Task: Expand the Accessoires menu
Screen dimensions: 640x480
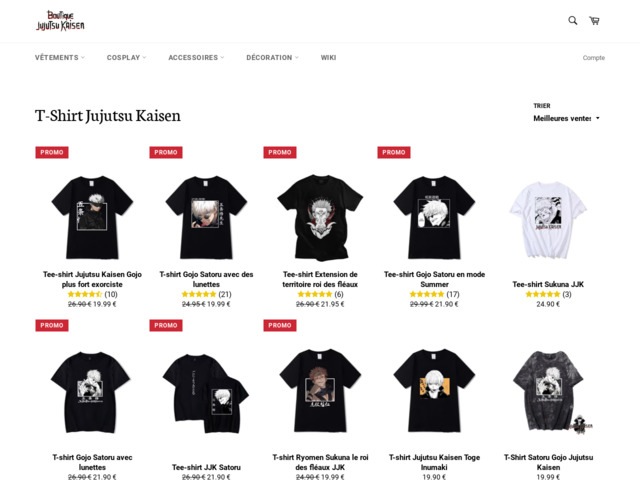Action: point(196,58)
